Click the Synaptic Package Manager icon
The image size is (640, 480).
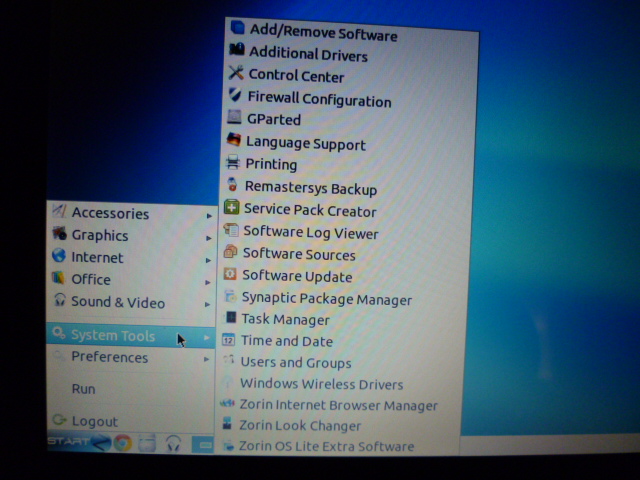[230, 296]
